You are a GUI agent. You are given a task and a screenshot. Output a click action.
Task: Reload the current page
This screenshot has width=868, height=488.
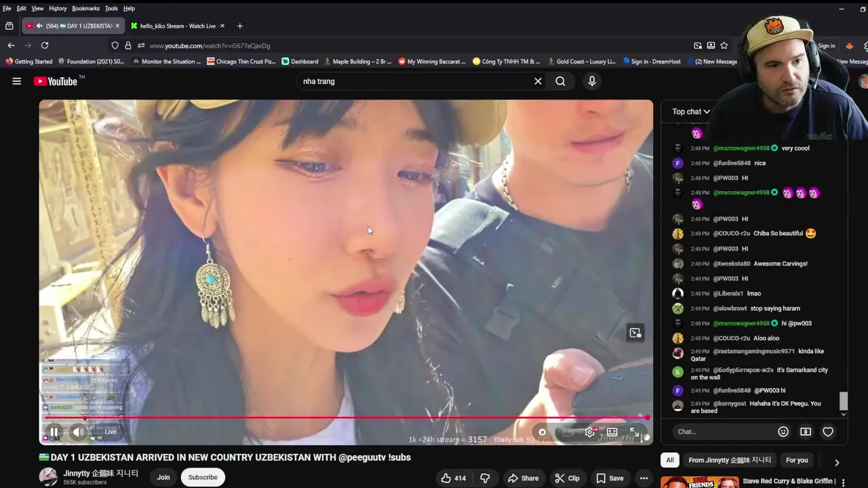[x=45, y=45]
